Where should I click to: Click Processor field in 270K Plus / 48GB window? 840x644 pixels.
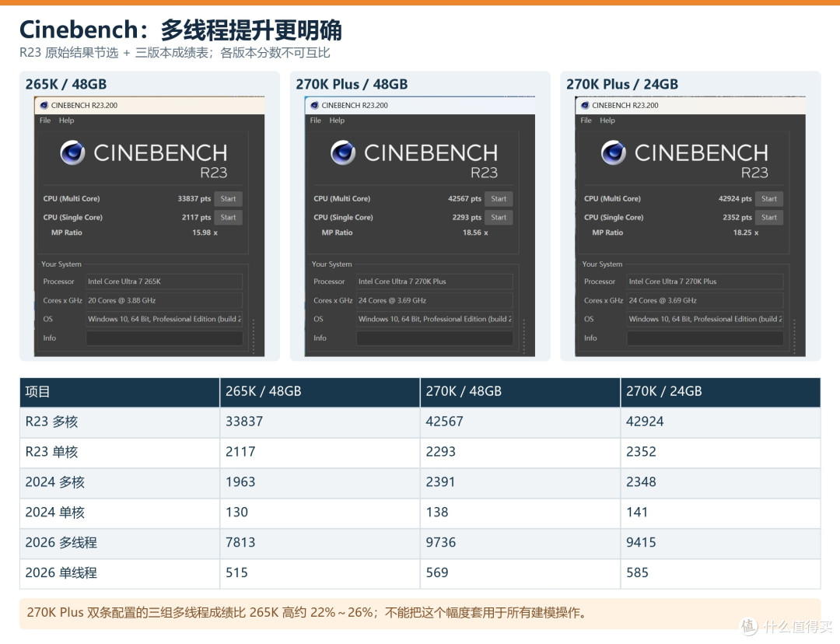(435, 282)
